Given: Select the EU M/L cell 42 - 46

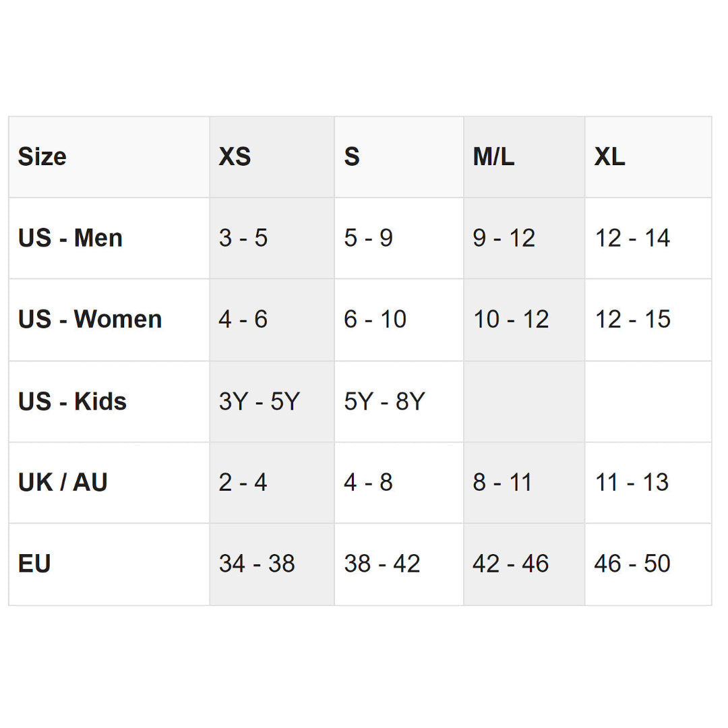Looking at the screenshot, I should point(510,564).
